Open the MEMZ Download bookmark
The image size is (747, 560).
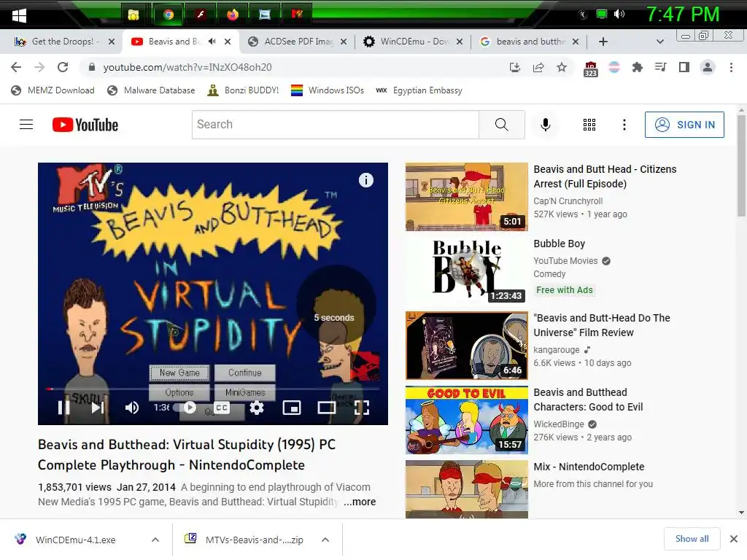click(x=53, y=90)
